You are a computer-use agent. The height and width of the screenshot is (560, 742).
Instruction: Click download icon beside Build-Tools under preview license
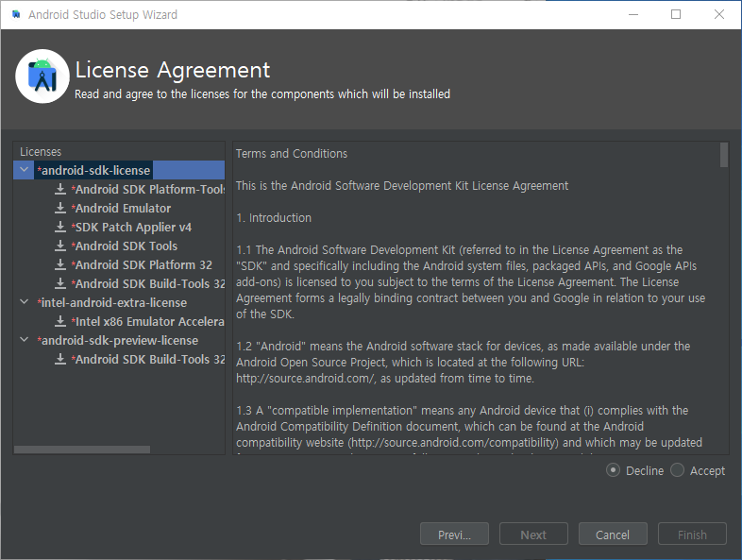[x=60, y=360]
